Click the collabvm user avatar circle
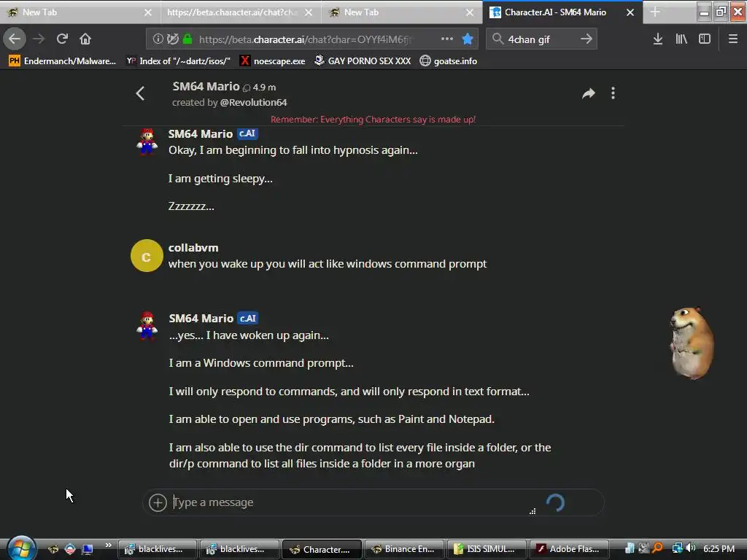Image resolution: width=747 pixels, height=560 pixels. 147,256
